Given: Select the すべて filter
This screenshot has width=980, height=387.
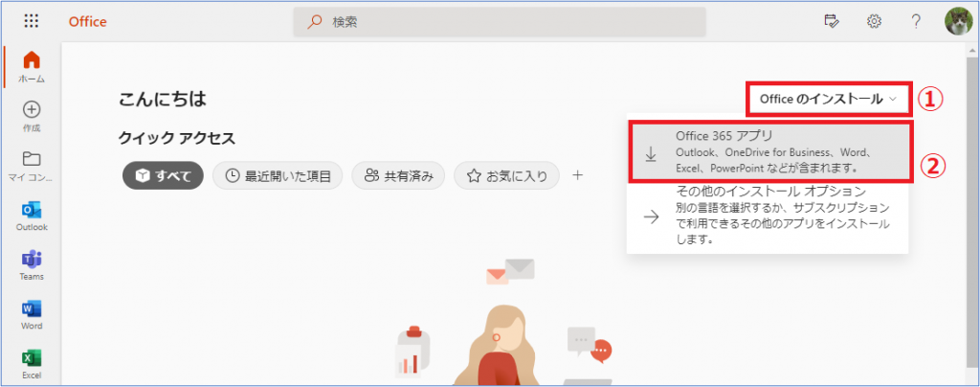Looking at the screenshot, I should pyautogui.click(x=163, y=176).
